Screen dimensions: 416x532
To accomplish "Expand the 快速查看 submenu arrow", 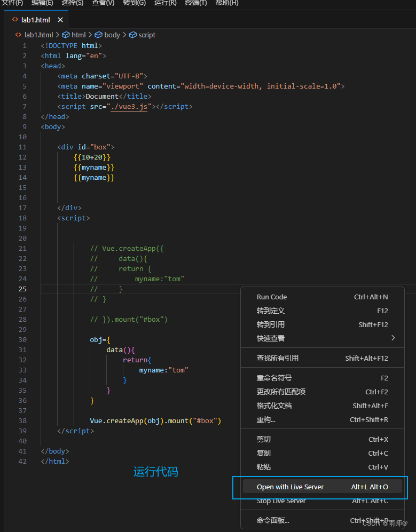I will tap(393, 338).
